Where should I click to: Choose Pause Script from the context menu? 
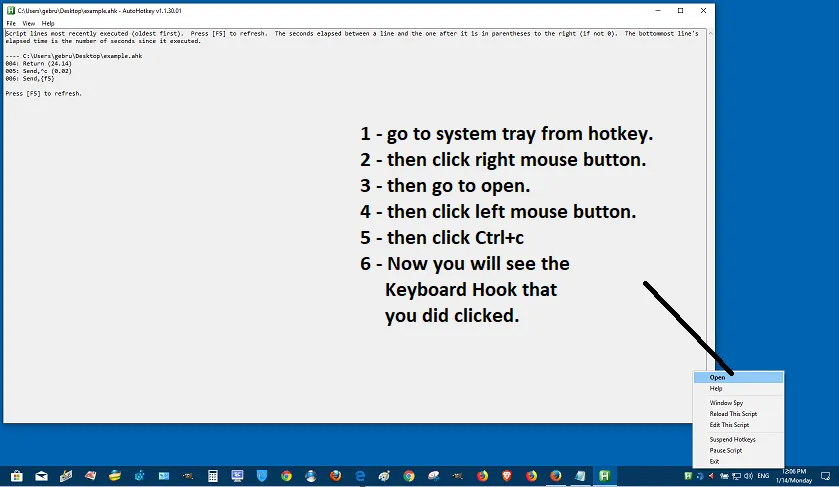tap(738, 450)
